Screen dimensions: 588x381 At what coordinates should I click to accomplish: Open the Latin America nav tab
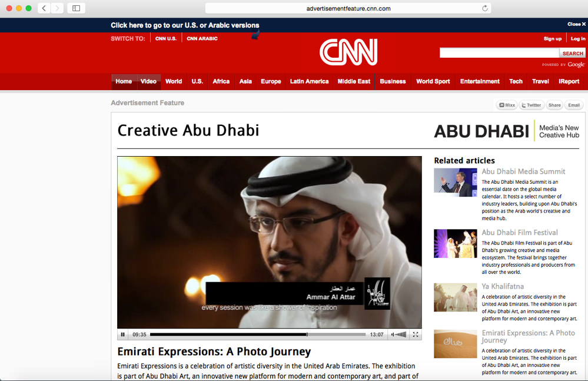coord(310,81)
